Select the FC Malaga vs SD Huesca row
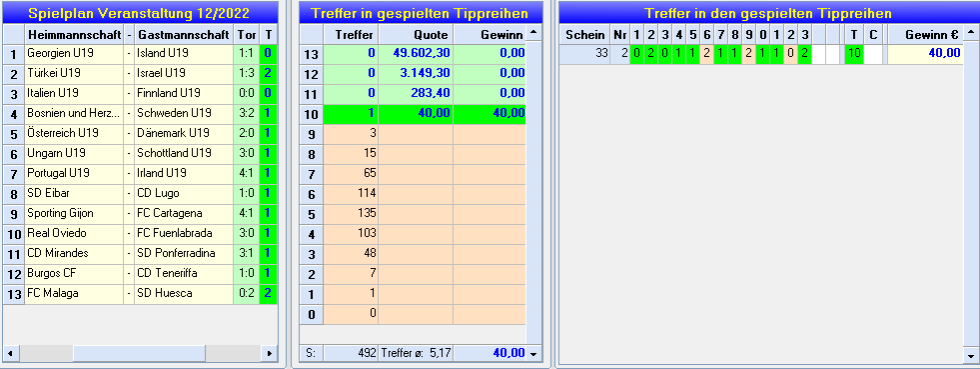 pos(140,293)
